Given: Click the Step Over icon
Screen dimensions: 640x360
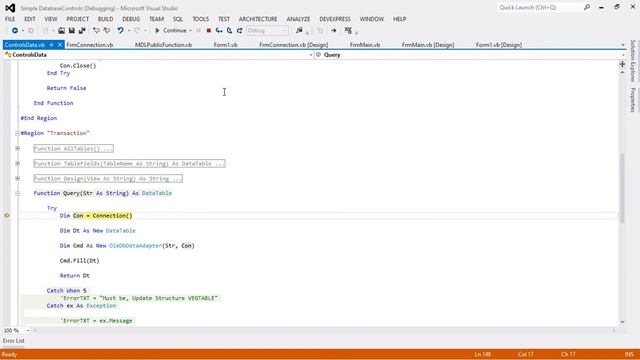Looking at the screenshot, I should (x=229, y=31).
